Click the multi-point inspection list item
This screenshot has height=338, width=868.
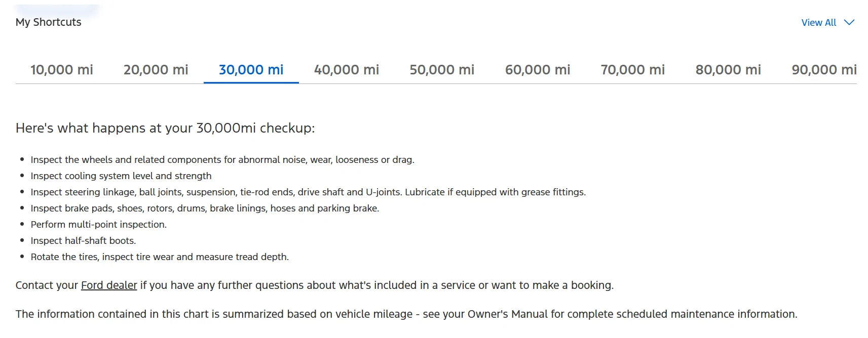coord(99,225)
